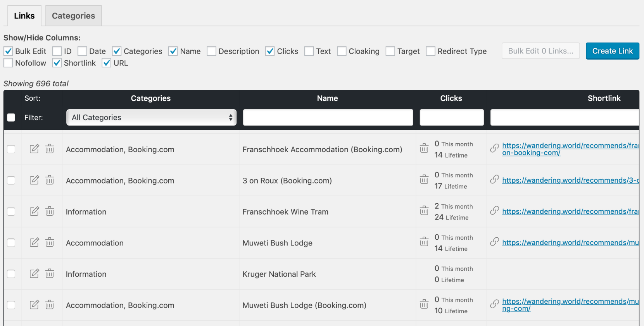The height and width of the screenshot is (326, 644).
Task: Click chain icon beside Muweti Bush Lodge shortlink
Action: click(494, 242)
